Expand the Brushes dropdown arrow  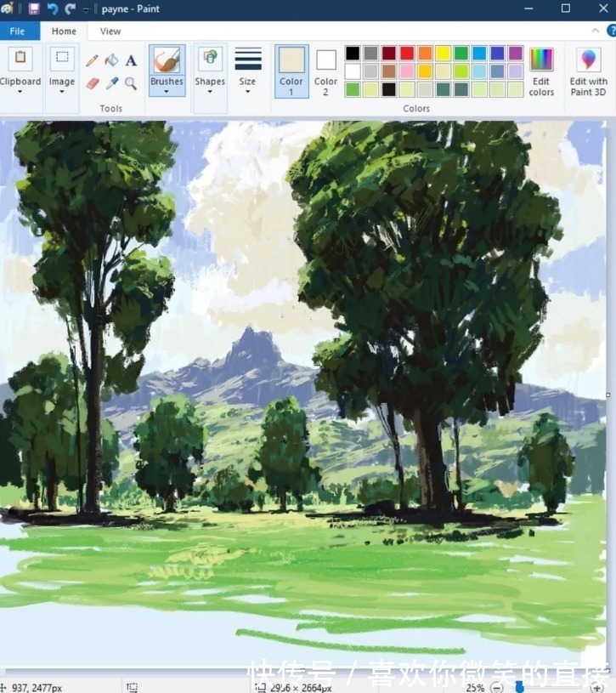tap(167, 92)
